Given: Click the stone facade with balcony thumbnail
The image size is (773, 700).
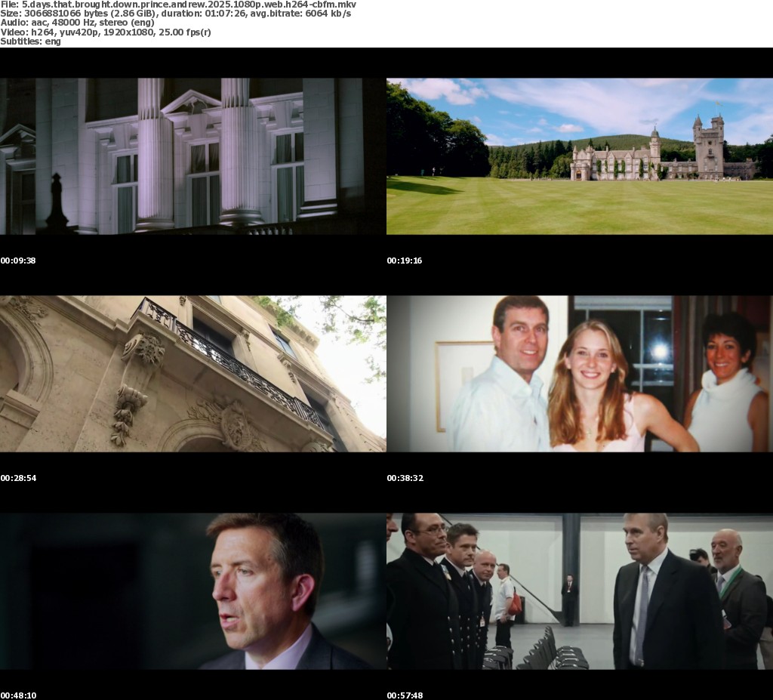Looking at the screenshot, I should (x=192, y=374).
